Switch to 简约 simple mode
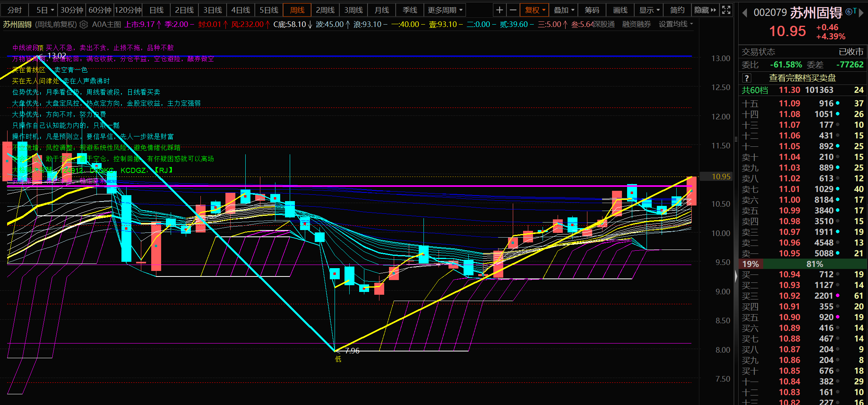This screenshot has height=405, width=868. coord(677,10)
